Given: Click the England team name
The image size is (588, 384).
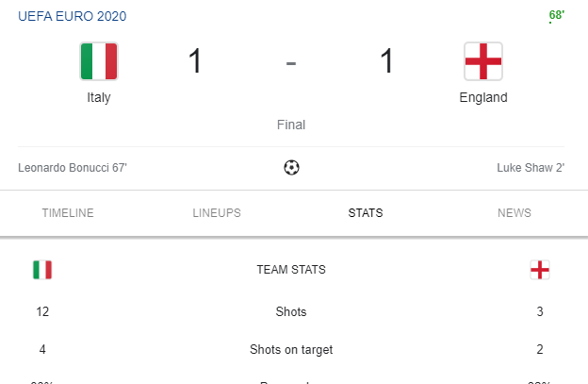Looking at the screenshot, I should (482, 97).
